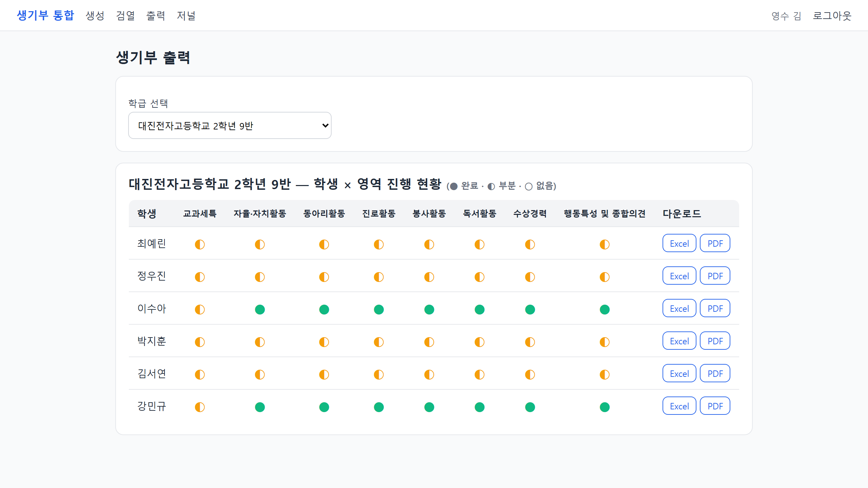Click the 부분 legend half circle

[491, 186]
